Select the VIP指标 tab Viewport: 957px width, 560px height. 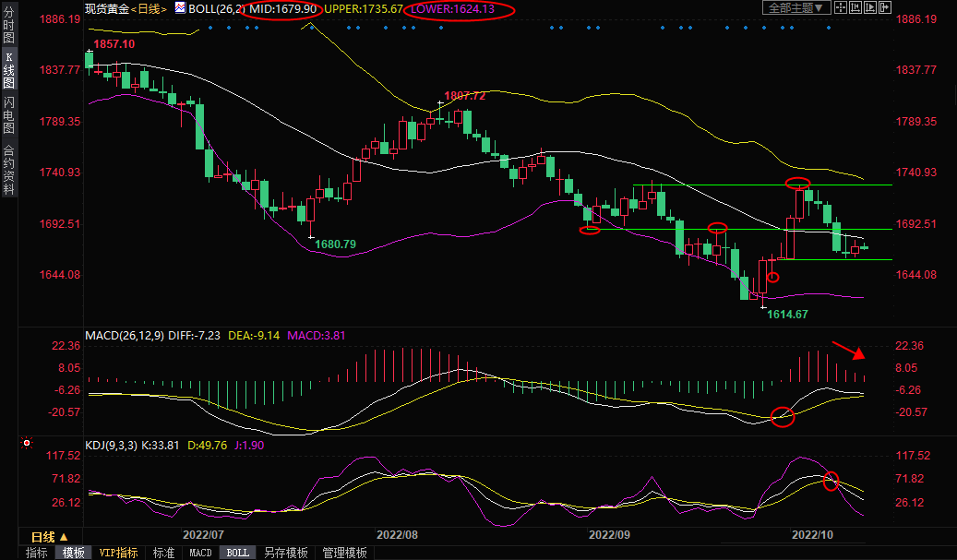click(x=118, y=553)
